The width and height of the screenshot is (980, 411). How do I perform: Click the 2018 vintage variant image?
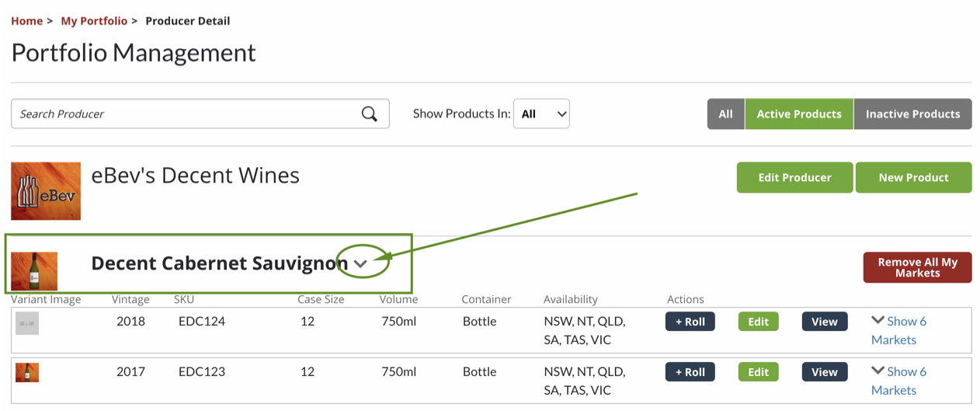(27, 323)
